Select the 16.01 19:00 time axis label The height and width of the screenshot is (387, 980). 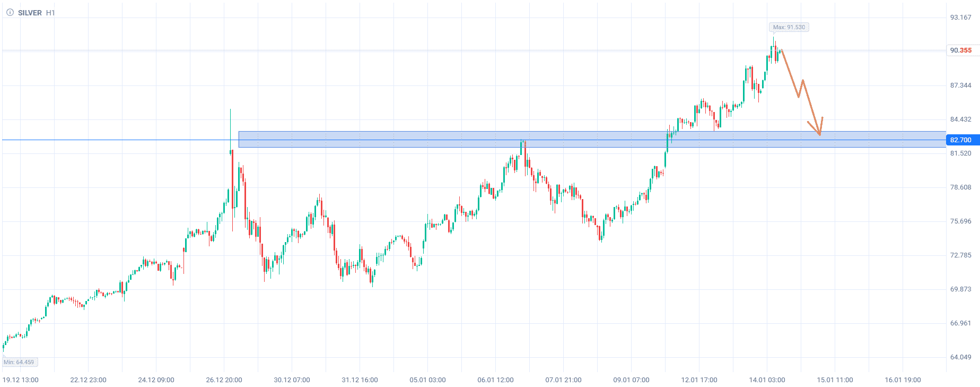tap(903, 380)
